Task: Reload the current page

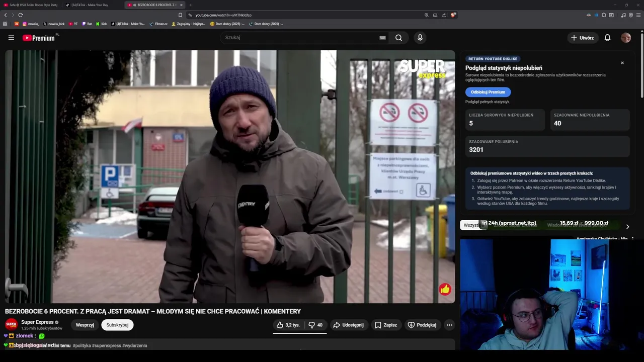Action: [x=21, y=15]
